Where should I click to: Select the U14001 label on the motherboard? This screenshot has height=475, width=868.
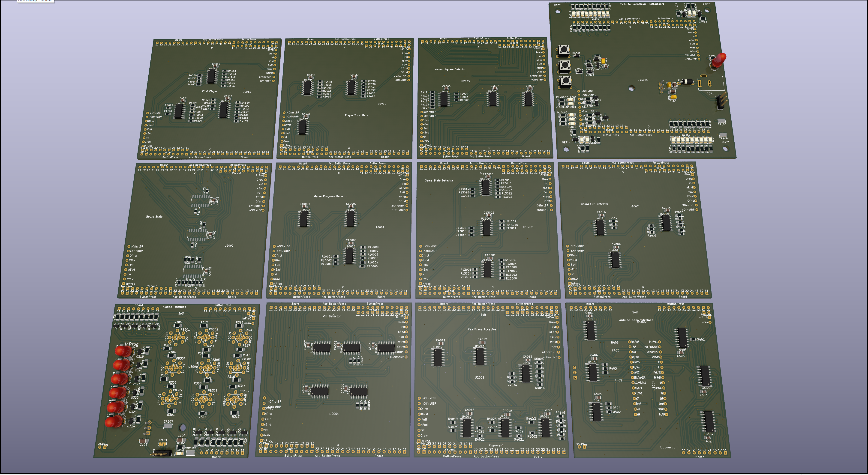643,80
